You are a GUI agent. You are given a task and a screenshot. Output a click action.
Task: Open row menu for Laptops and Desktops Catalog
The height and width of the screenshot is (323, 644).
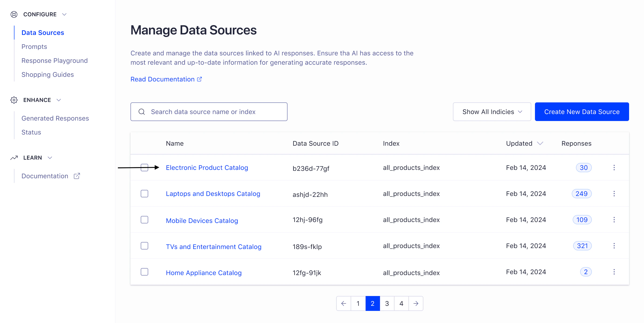pyautogui.click(x=614, y=194)
